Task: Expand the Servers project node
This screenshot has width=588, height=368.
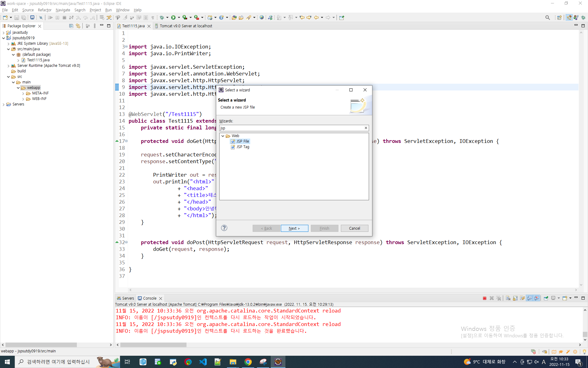Action: [4, 104]
